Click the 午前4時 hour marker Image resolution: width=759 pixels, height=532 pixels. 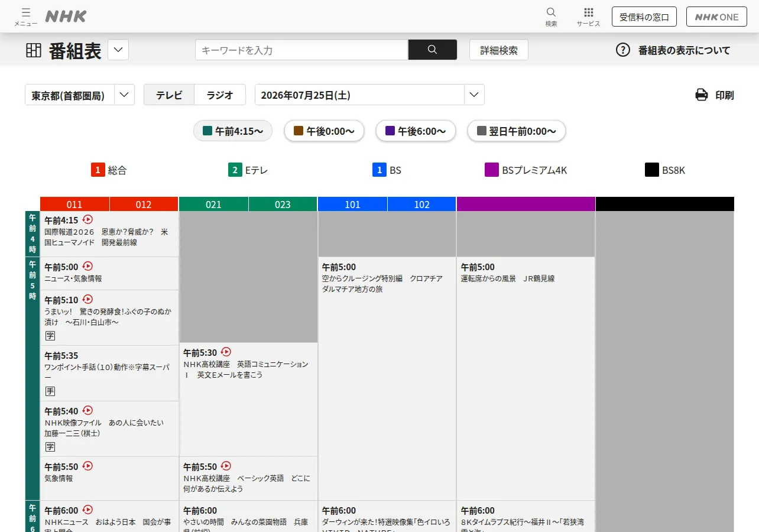pyautogui.click(x=33, y=234)
